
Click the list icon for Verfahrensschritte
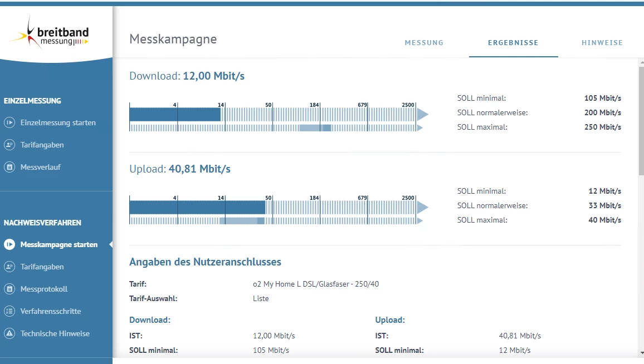(9, 311)
